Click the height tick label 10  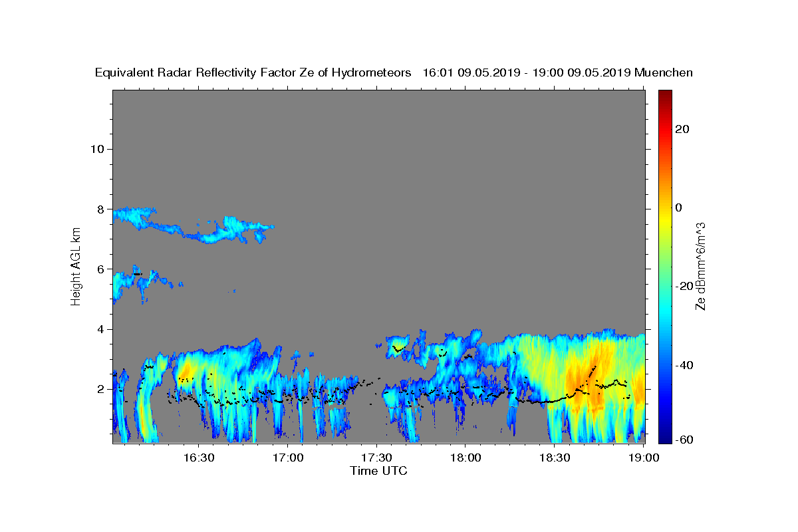click(96, 149)
